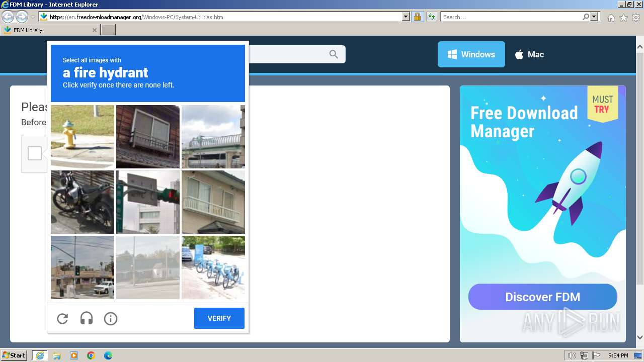Select the faded foggy street tile
The height and width of the screenshot is (362, 644).
click(x=148, y=267)
